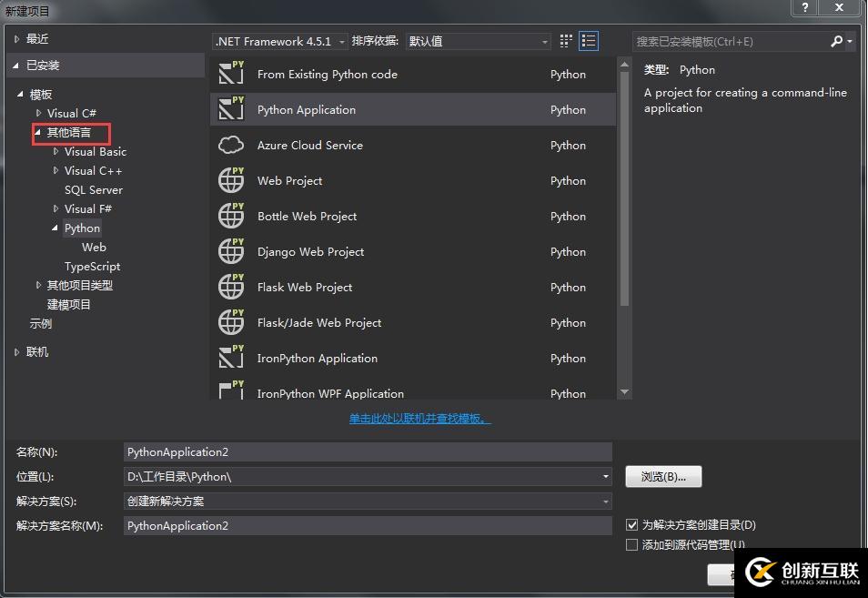This screenshot has width=868, height=598.
Task: Open search options dropdown arrow beside magnifier
Action: pos(850,42)
